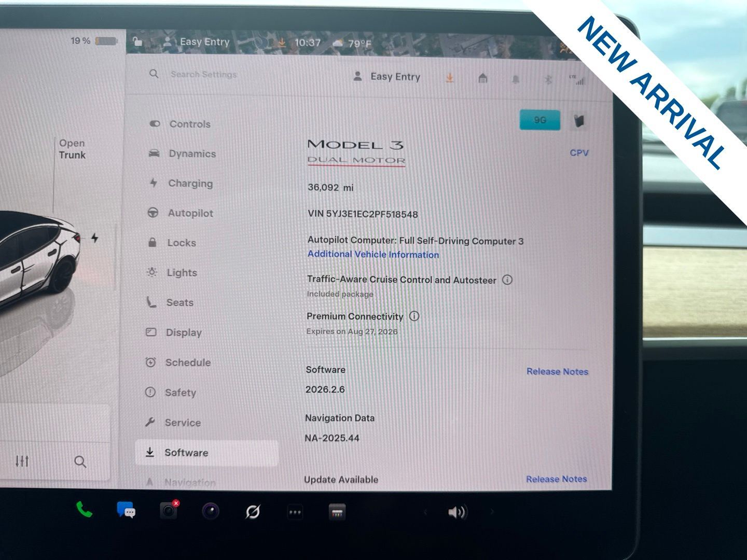Tap the magnifier icon on the left panel
The height and width of the screenshot is (560, 747).
(80, 461)
